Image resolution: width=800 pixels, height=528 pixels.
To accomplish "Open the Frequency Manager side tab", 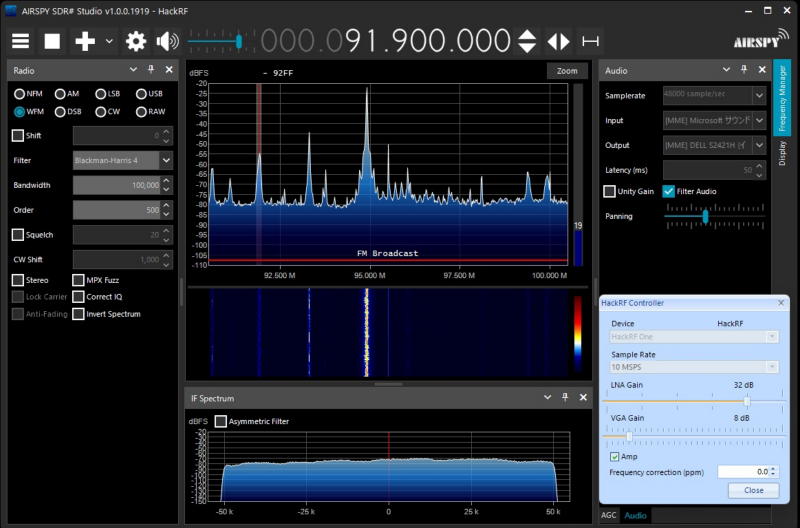I will [x=782, y=97].
